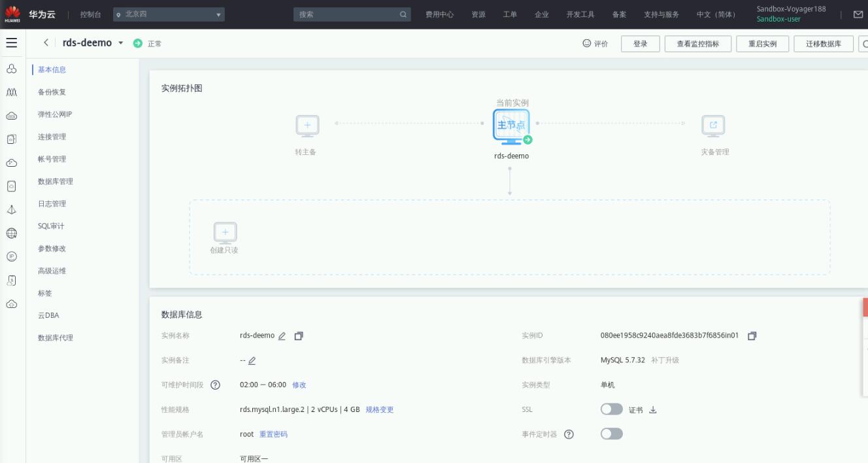Image resolution: width=868 pixels, height=463 pixels.
Task: Click the cloud server sidebar icon
Action: pos(11,116)
